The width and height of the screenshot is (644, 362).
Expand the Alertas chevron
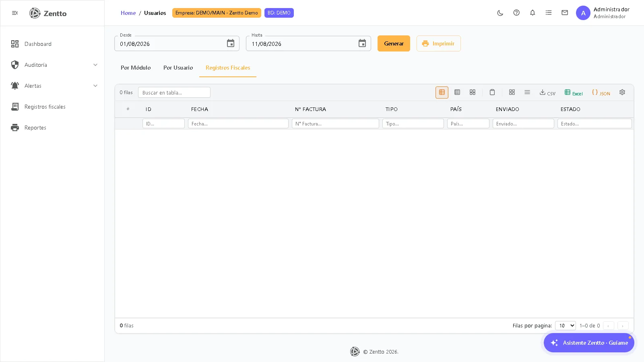95,86
